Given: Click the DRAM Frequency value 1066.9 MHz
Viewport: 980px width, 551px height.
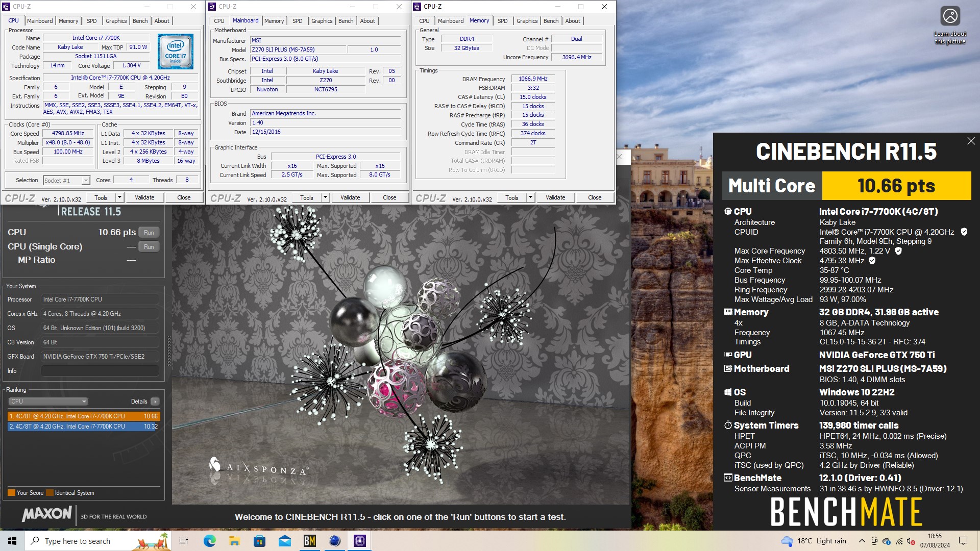Looking at the screenshot, I should pos(533,79).
